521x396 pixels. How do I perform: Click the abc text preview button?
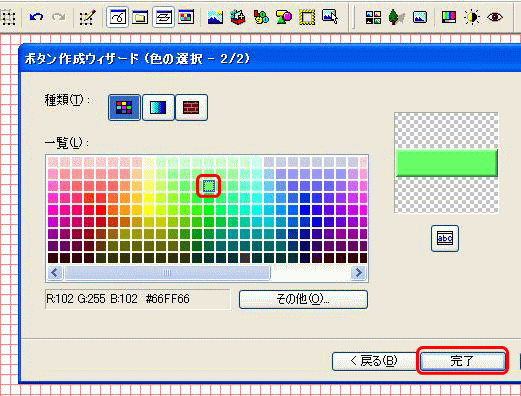pos(445,238)
